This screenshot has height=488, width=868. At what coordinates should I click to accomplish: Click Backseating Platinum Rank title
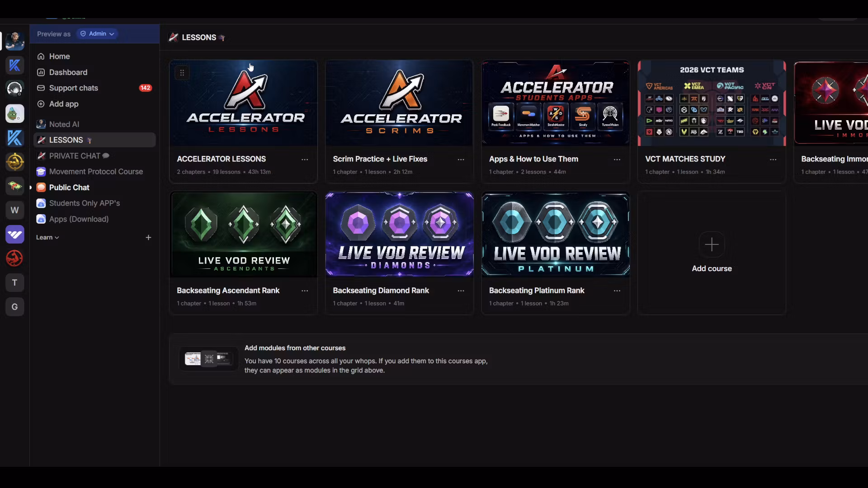[x=537, y=291]
